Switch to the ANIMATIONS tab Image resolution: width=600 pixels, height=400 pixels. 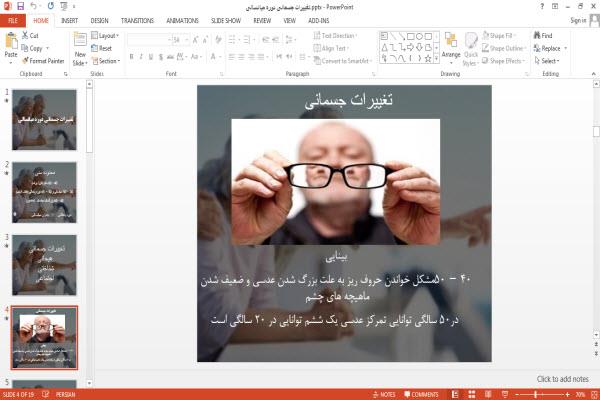click(x=183, y=21)
